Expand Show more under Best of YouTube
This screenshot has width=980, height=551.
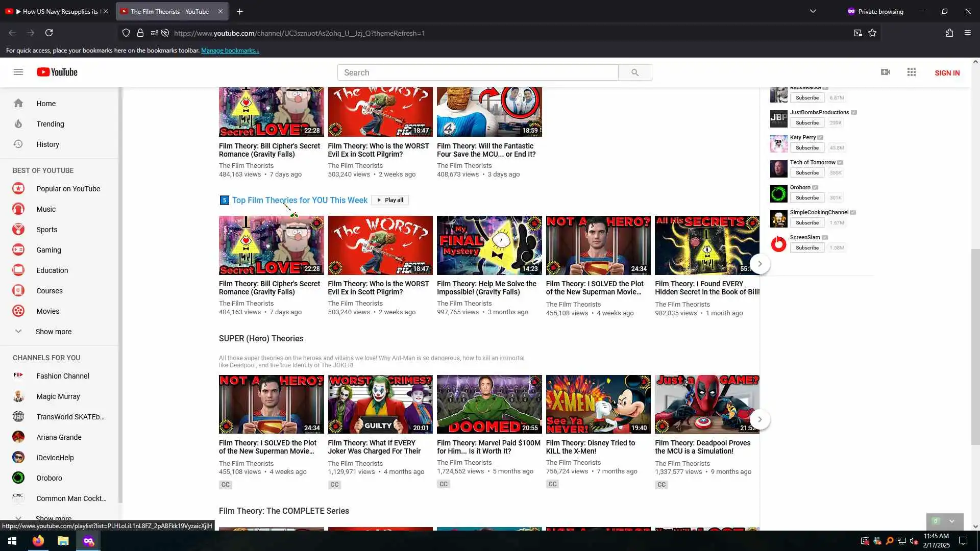point(53,332)
